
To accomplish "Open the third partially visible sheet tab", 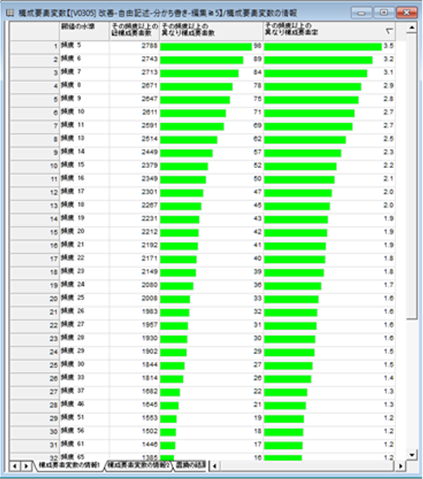I will pyautogui.click(x=190, y=465).
